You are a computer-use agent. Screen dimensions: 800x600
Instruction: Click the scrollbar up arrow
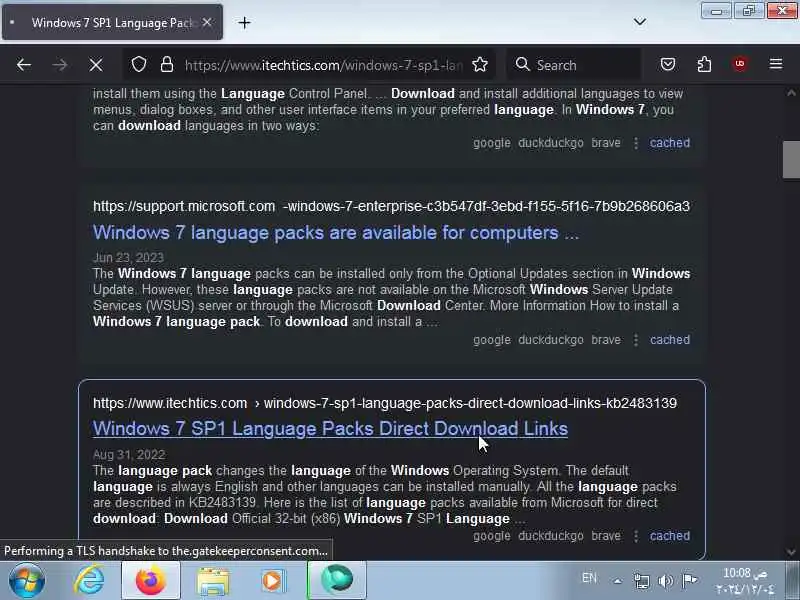(791, 93)
